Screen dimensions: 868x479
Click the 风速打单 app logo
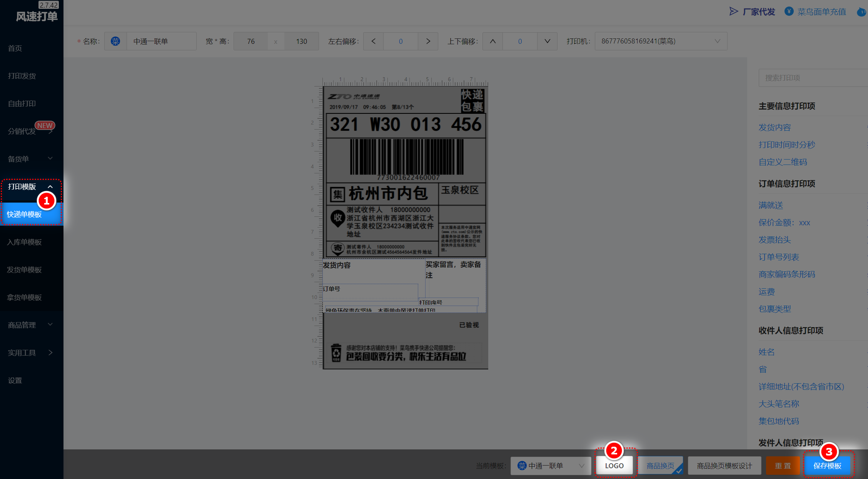(x=37, y=16)
